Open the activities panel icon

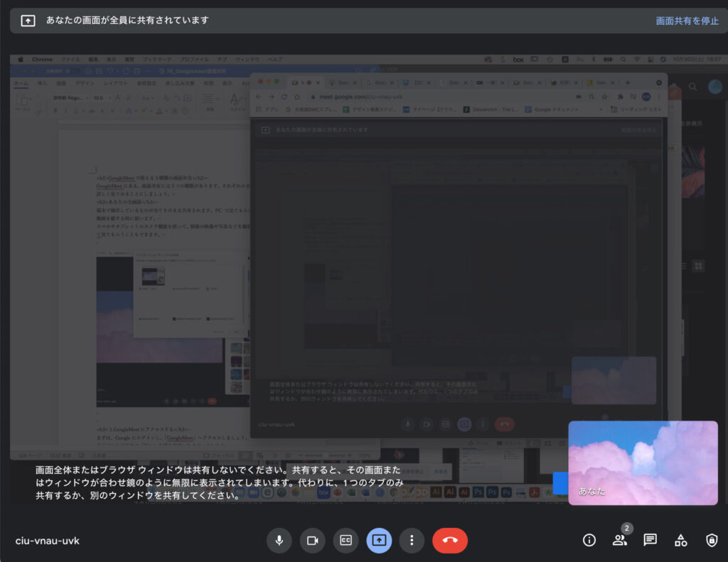point(680,540)
